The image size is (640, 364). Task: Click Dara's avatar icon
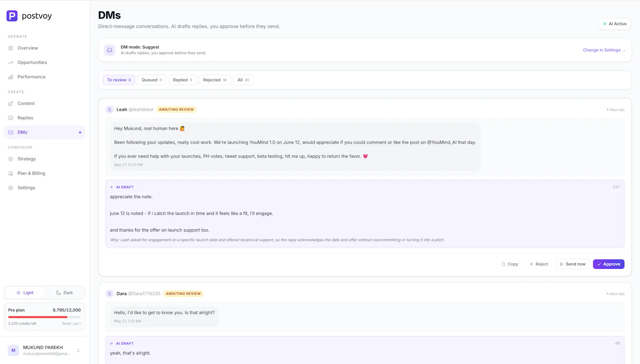pos(110,294)
